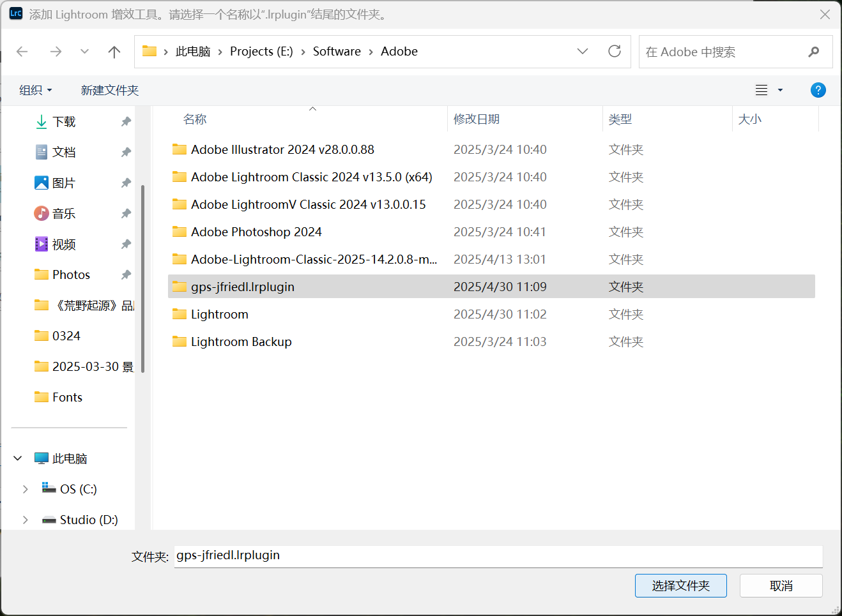Click the search magnifier icon
The width and height of the screenshot is (842, 616).
[814, 52]
